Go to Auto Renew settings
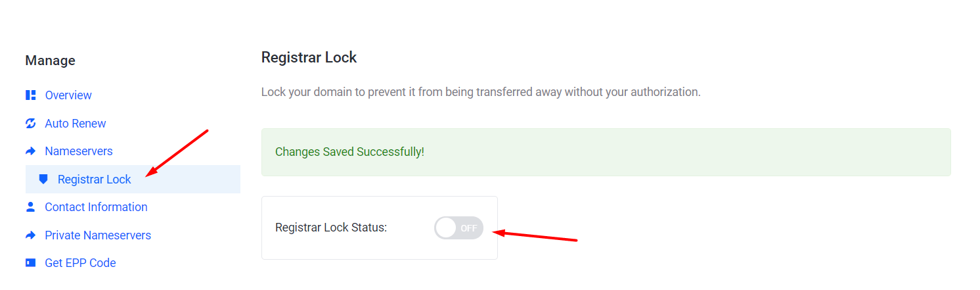This screenshot has height=290, width=980. 76,124
